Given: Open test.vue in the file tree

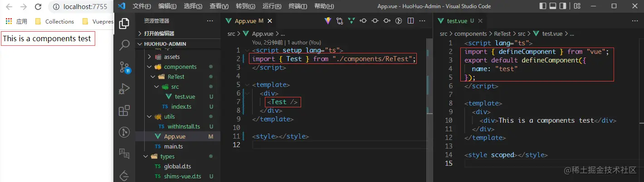Looking at the screenshot, I should [x=178, y=97].
